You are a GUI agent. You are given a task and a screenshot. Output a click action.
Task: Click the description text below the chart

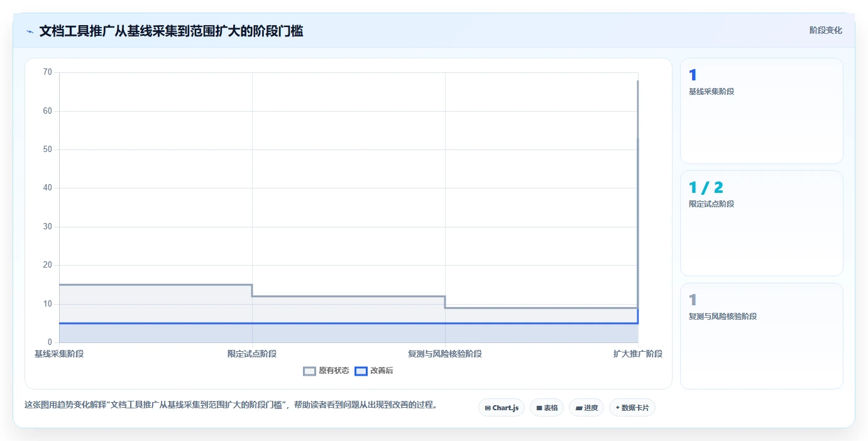click(231, 405)
